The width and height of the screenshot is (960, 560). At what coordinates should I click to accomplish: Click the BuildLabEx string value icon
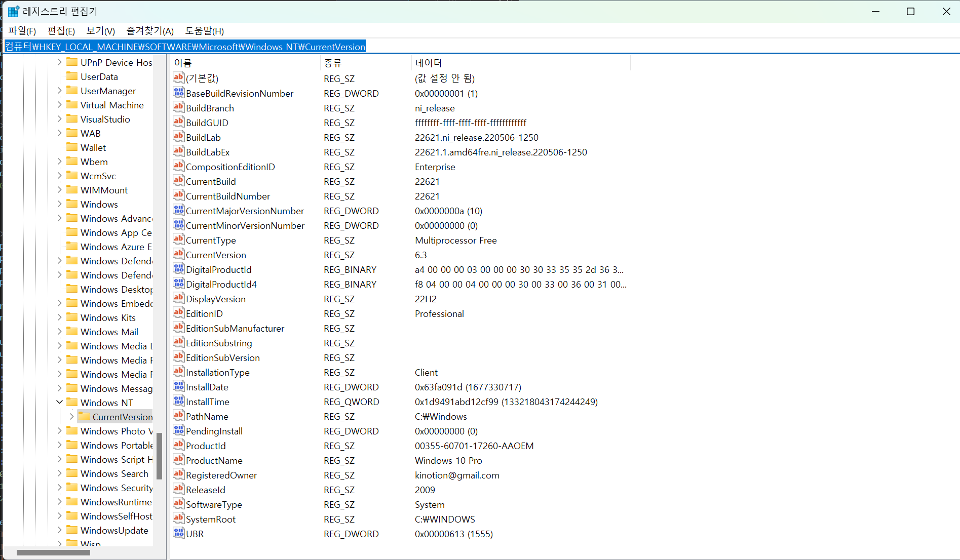tap(178, 151)
